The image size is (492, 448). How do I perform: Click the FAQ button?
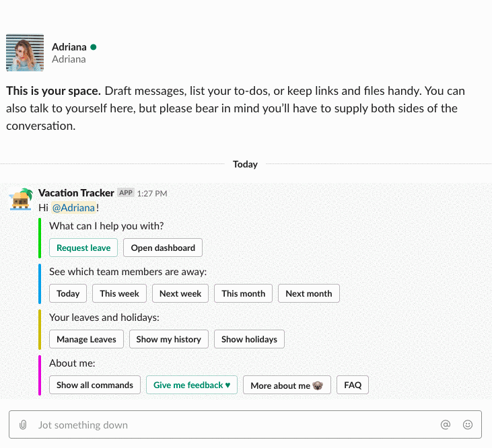(x=353, y=385)
